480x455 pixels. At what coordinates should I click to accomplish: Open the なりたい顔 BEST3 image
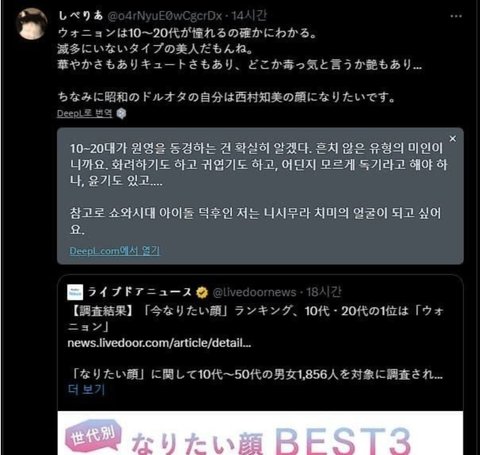coord(260,433)
